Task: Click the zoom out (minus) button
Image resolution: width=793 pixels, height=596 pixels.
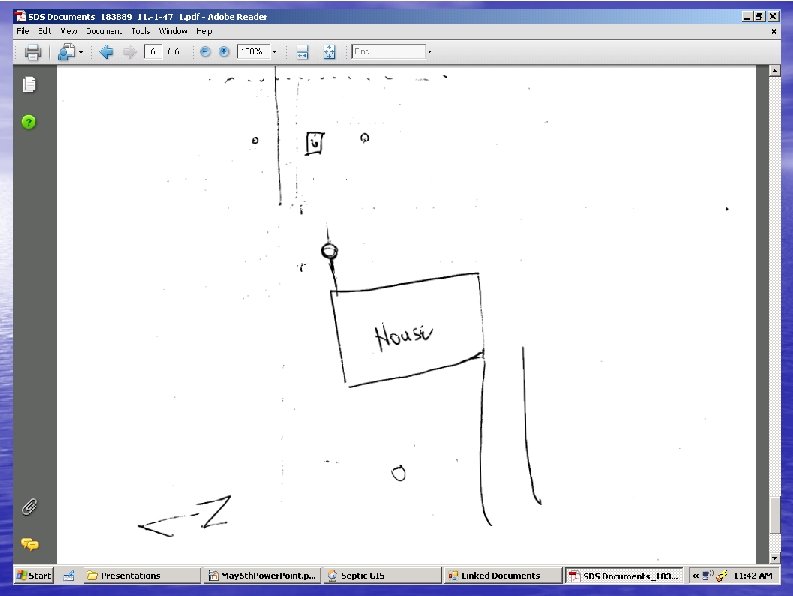Action: (x=205, y=52)
